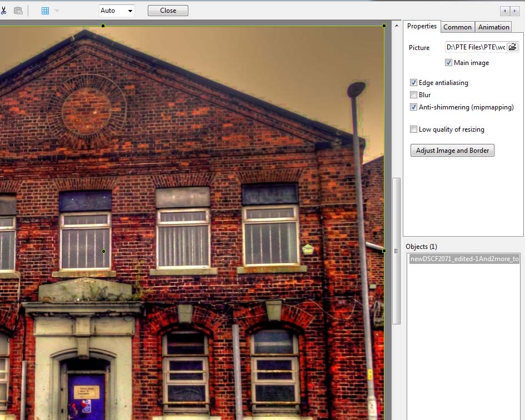Switch to the Common tab
Viewport: 525px width, 420px height.
point(457,27)
